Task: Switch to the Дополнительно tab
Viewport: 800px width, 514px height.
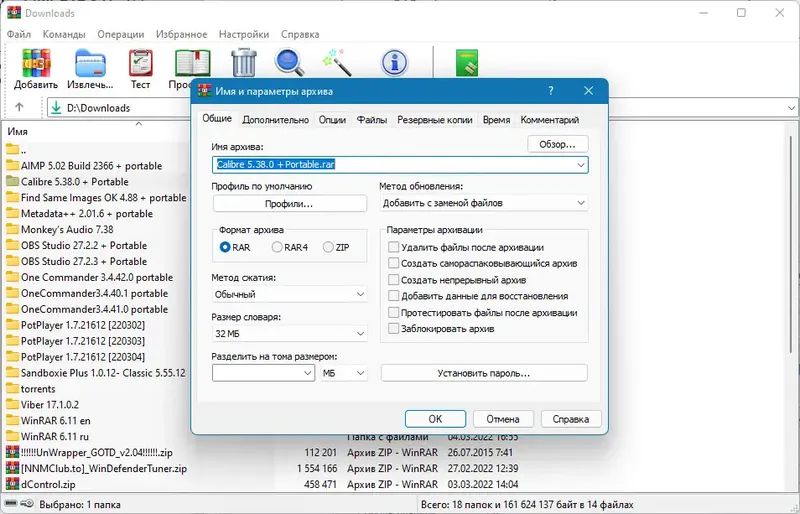Action: [276, 120]
